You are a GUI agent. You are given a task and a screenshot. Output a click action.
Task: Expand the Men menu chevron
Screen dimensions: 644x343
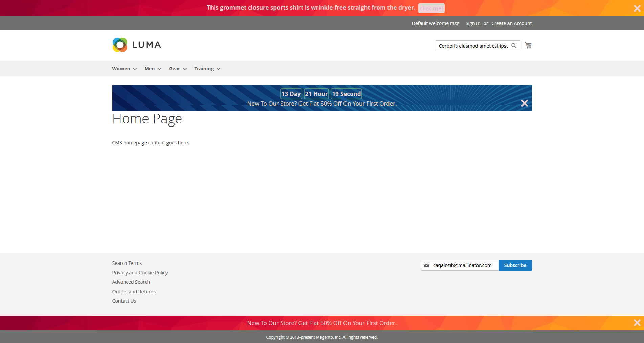(x=160, y=69)
